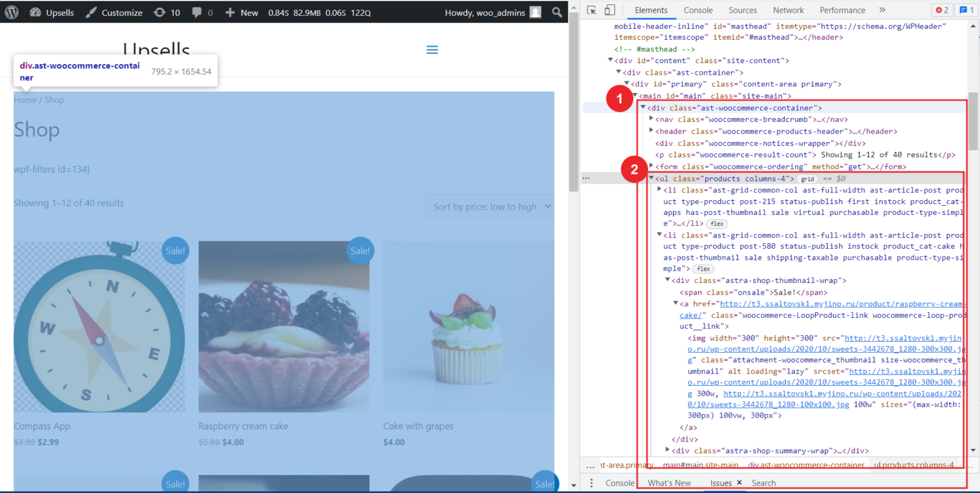Click the page scroll-down arrow
Image resolution: width=980 pixels, height=493 pixels.
573,485
